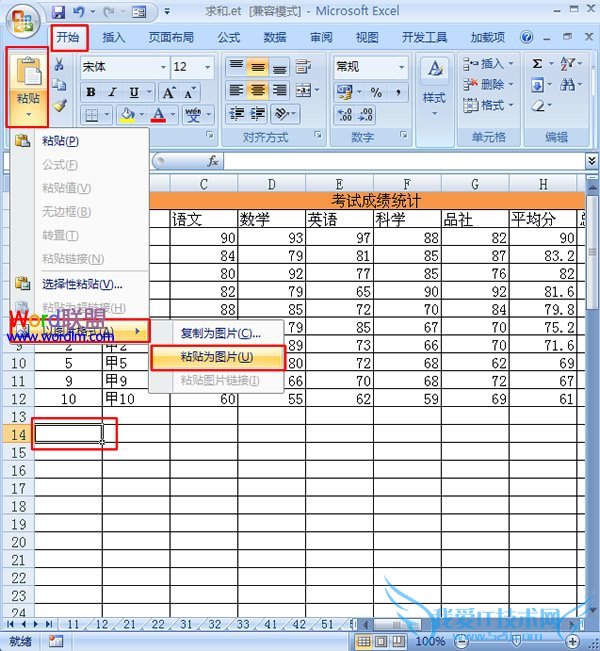Expand the formula bar chevron
This screenshot has height=651, width=600.
[x=592, y=161]
